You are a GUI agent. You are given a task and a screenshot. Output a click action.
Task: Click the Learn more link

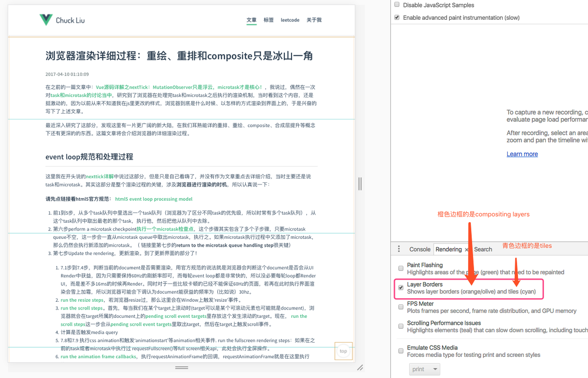[x=522, y=154]
